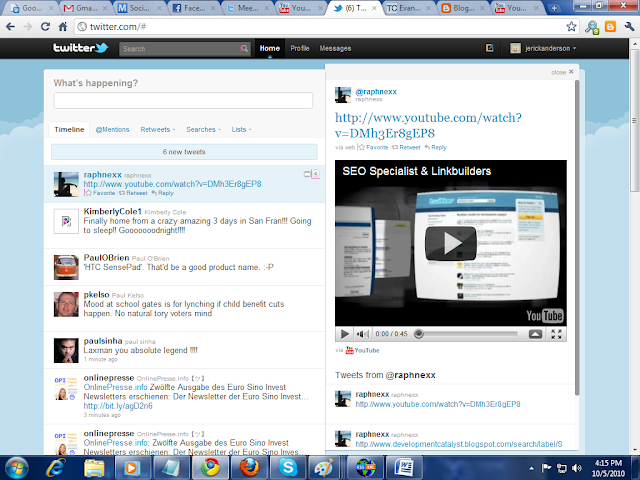The image size is (640, 480).
Task: Expand the Retweets dropdown tab
Action: coord(158,129)
